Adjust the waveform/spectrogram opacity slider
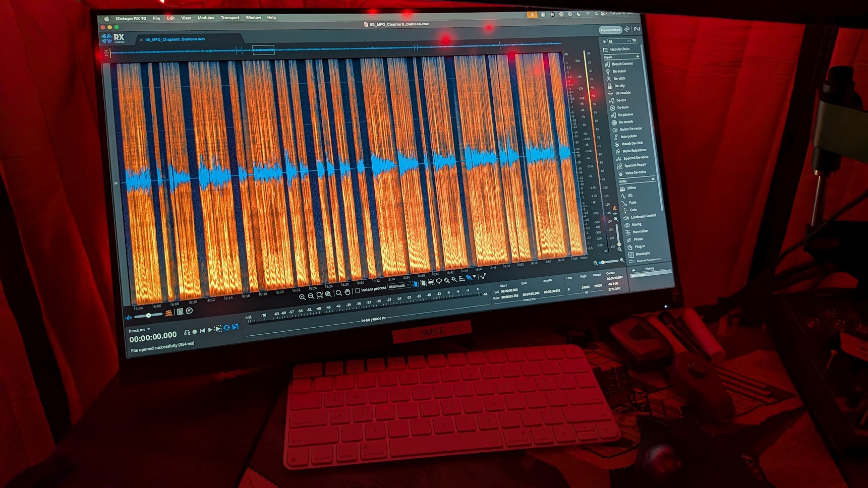The width and height of the screenshot is (868, 488). coord(148,316)
